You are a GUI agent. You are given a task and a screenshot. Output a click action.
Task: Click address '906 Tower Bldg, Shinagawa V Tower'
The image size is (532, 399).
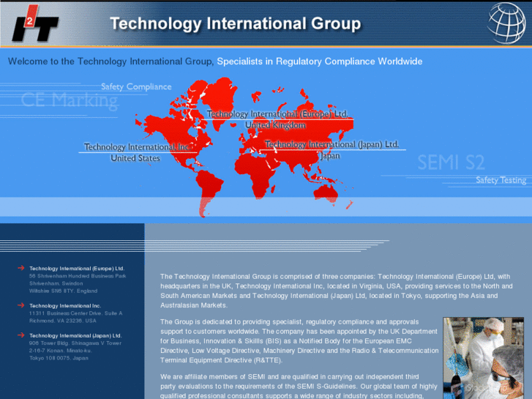point(75,343)
